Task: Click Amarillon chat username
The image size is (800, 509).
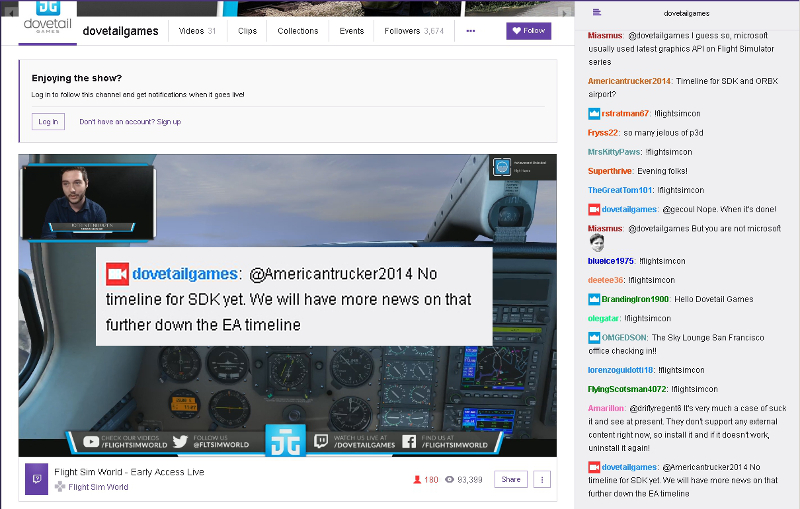Action: tap(606, 409)
